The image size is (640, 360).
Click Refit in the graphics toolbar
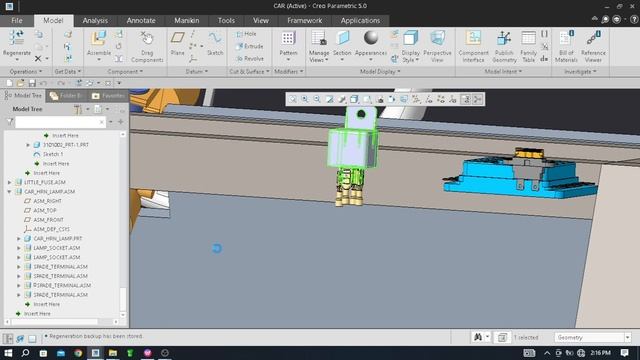click(x=292, y=99)
